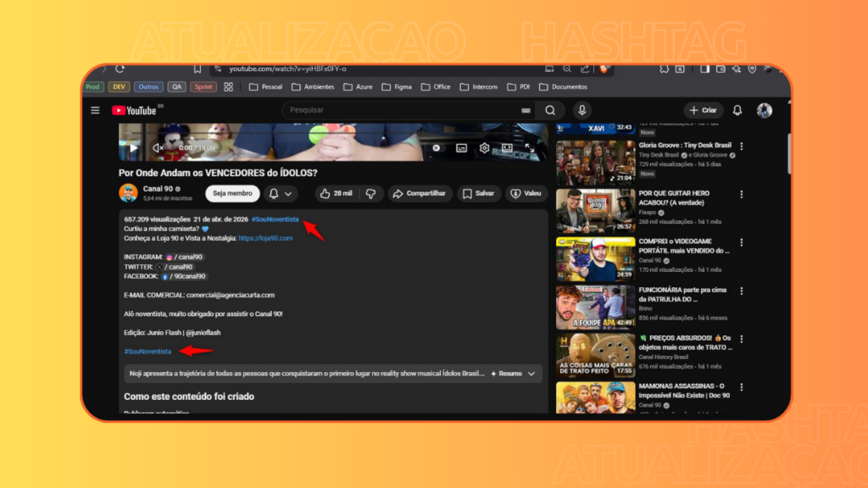Screen dimensions: 868x488
Task: Click the on-screen keyboard icon in search box
Action: click(526, 111)
